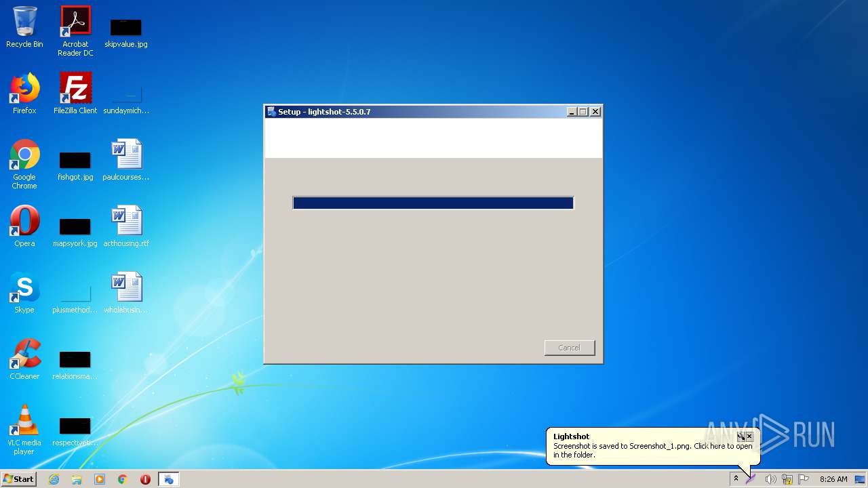Click the Setup window icon in title bar

click(x=272, y=112)
